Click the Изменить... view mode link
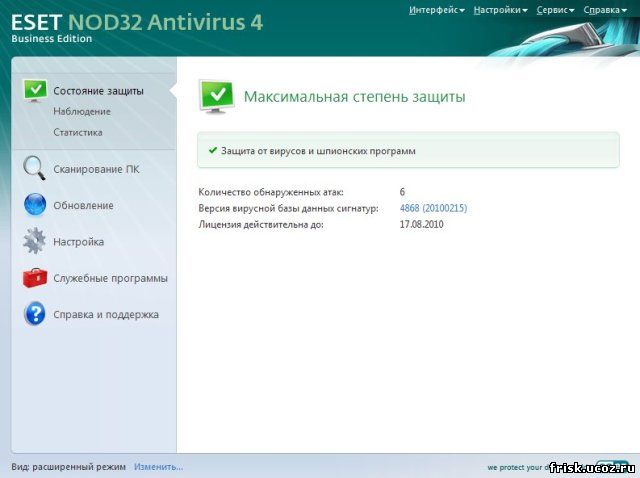The image size is (640, 478). pyautogui.click(x=158, y=467)
